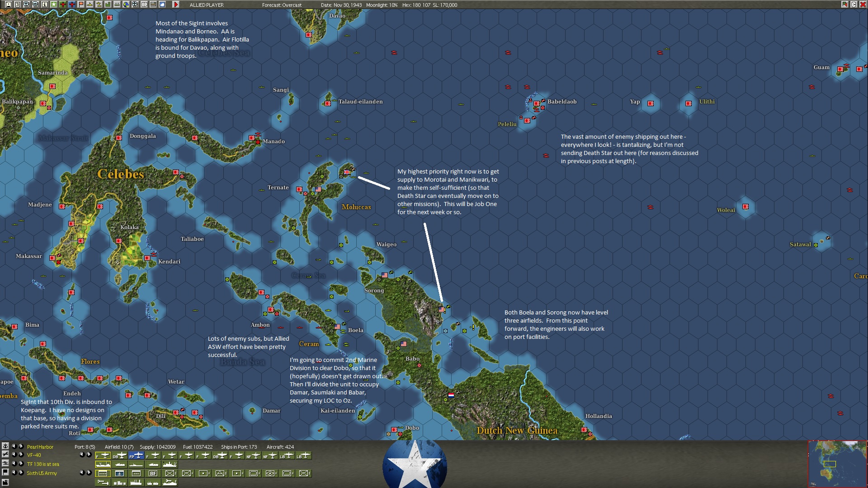Select the BF land unit icon
The image size is (868, 488).
[153, 474]
